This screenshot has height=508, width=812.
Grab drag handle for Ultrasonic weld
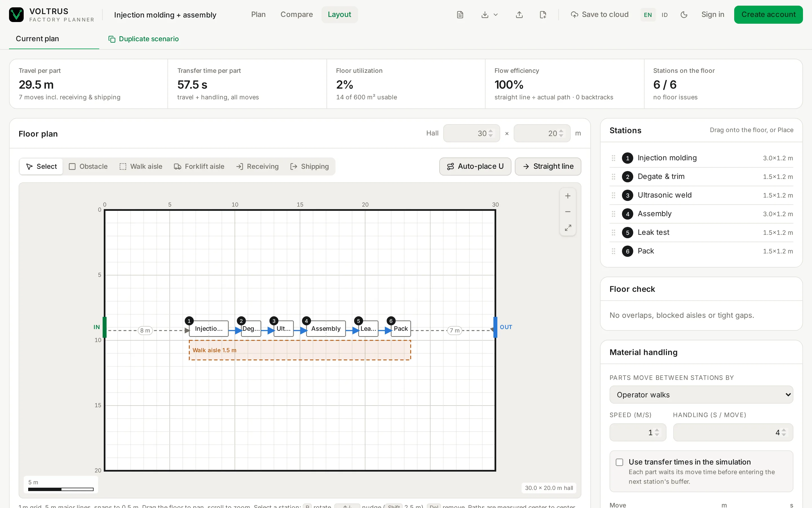click(613, 195)
